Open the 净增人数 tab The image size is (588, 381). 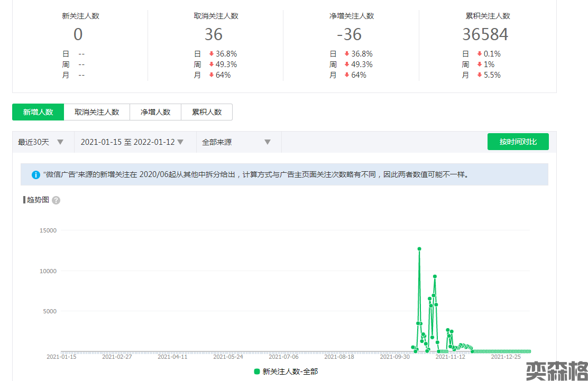pyautogui.click(x=155, y=112)
